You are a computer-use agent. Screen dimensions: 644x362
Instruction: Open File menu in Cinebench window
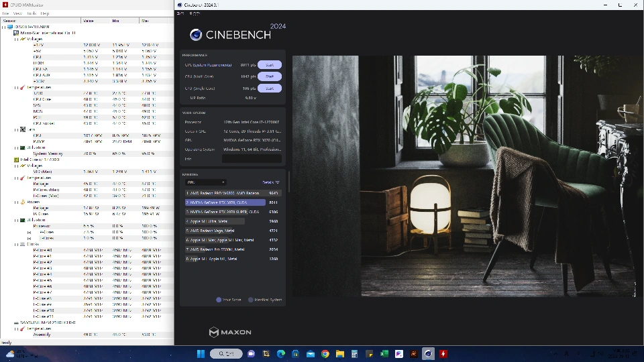pos(180,13)
